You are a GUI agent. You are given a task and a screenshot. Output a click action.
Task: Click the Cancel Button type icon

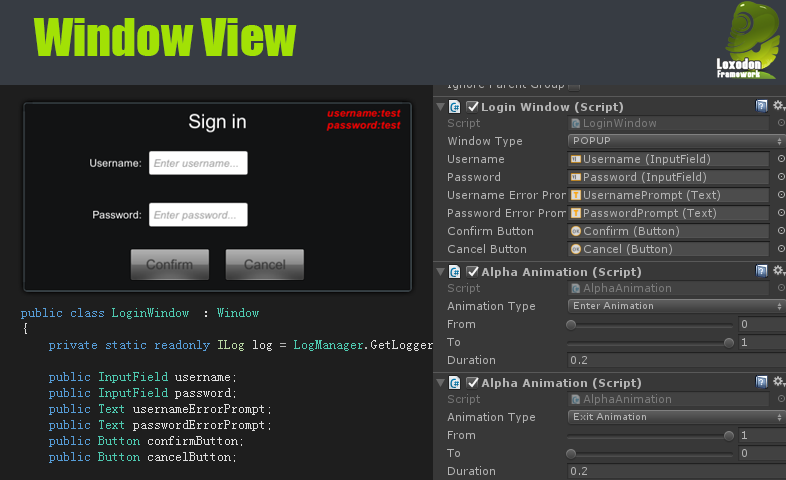576,249
